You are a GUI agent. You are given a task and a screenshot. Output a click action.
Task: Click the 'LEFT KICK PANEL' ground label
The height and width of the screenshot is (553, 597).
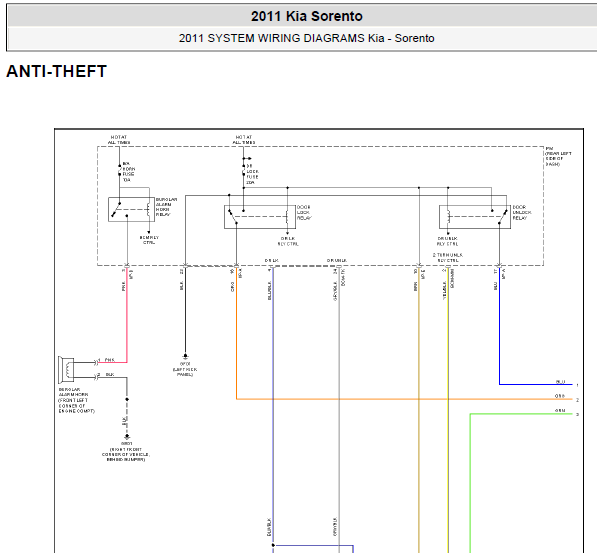click(185, 369)
